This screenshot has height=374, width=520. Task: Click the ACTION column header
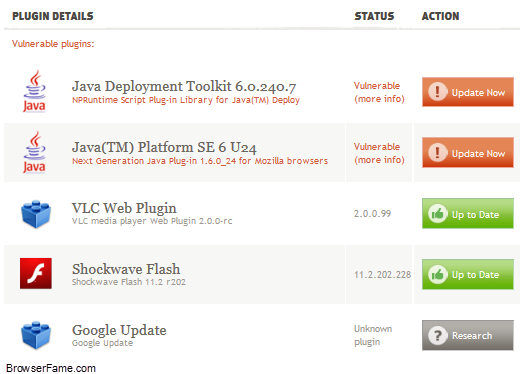point(440,16)
